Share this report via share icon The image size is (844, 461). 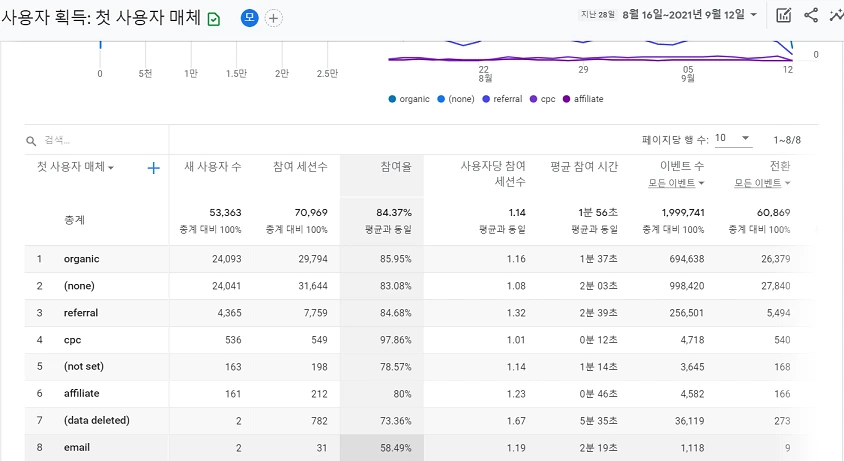coord(811,15)
